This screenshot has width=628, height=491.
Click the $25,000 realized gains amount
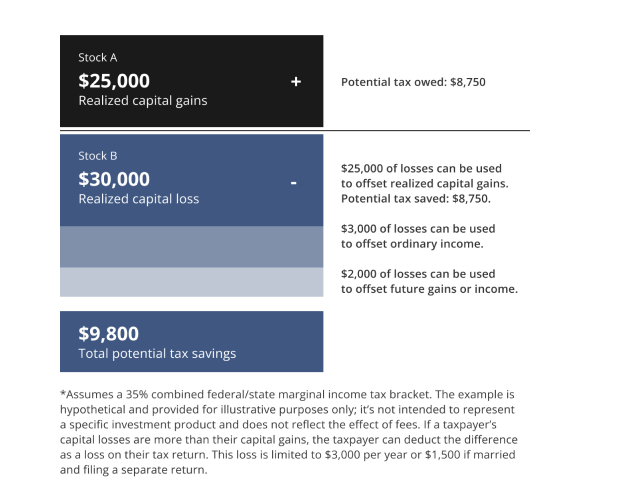[x=114, y=81]
